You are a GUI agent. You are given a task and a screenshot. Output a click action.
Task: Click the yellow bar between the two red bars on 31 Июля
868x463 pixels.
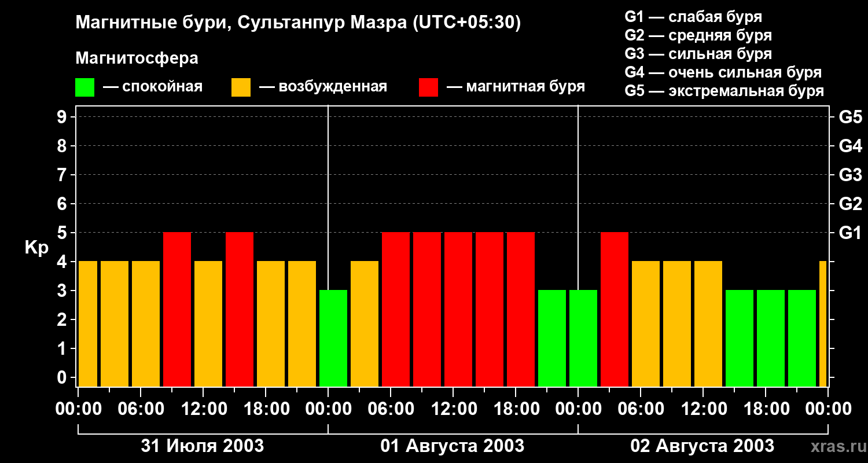(208, 324)
